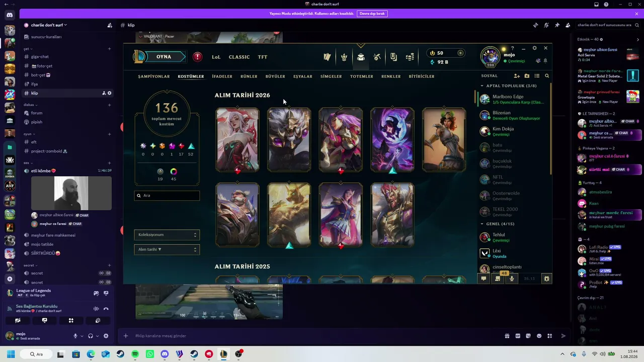Open League chat window icon

tap(484, 278)
